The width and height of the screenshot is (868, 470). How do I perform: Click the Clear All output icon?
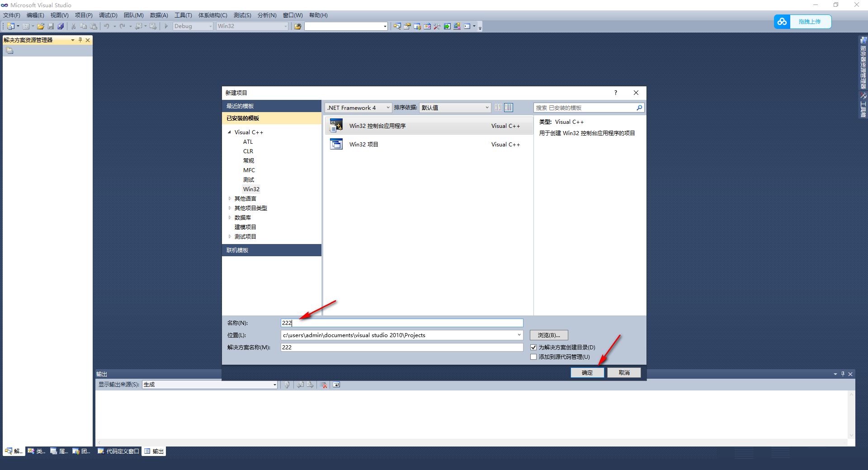[x=323, y=385]
